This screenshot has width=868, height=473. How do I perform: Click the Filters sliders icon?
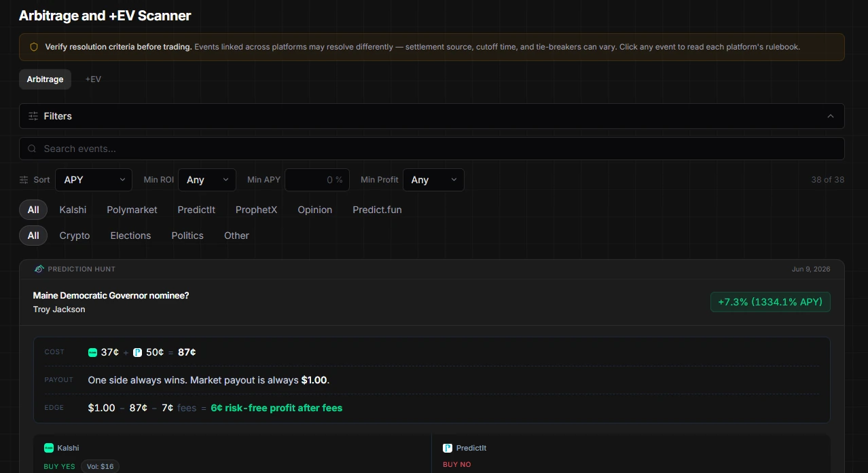(33, 116)
